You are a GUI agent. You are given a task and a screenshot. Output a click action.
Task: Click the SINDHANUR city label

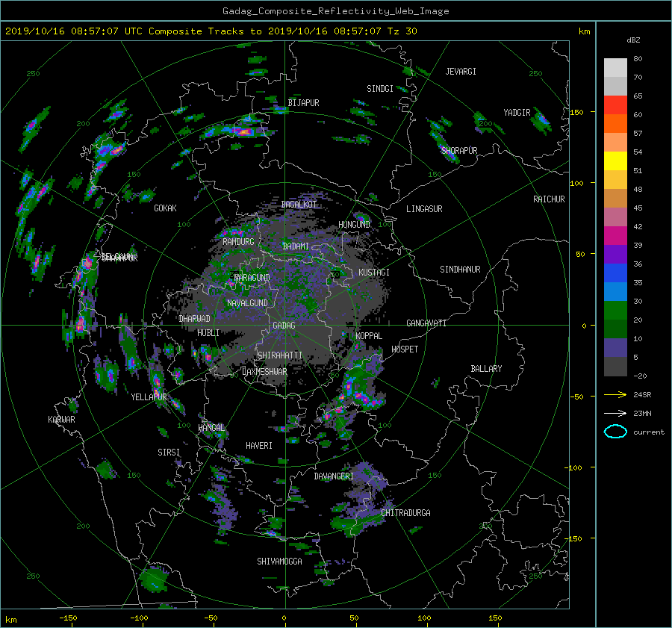click(x=460, y=270)
